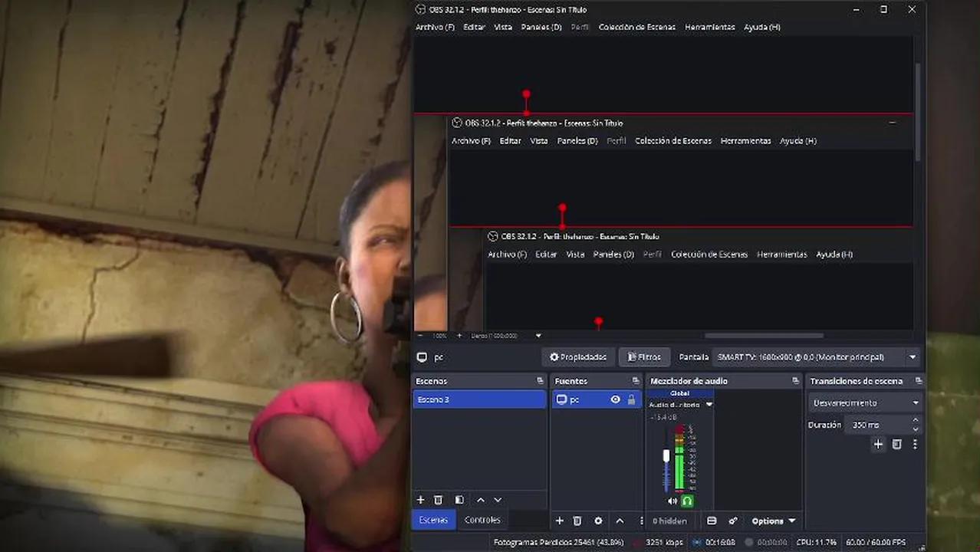Switch to the Controles tab
Image resolution: width=980 pixels, height=552 pixels.
[482, 520]
